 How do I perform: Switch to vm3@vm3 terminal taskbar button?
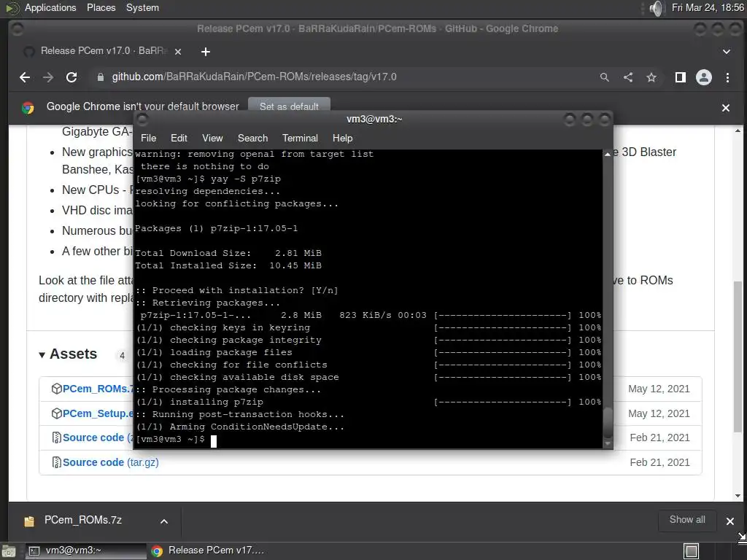click(86, 551)
